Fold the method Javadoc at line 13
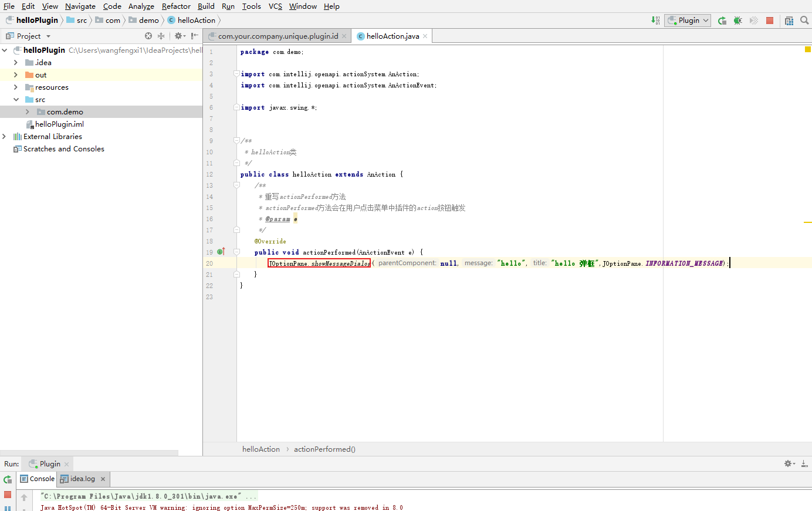Viewport: 812px width, 511px height. (236, 185)
